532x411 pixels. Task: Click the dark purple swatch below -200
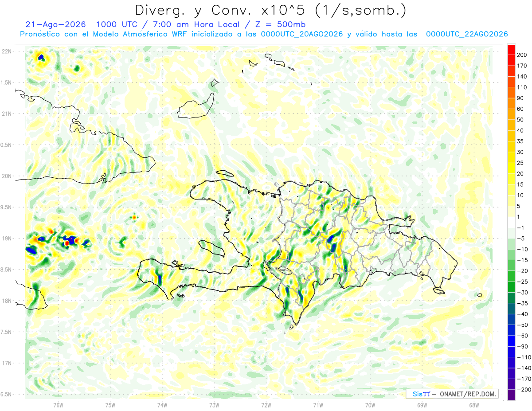tap(511, 395)
